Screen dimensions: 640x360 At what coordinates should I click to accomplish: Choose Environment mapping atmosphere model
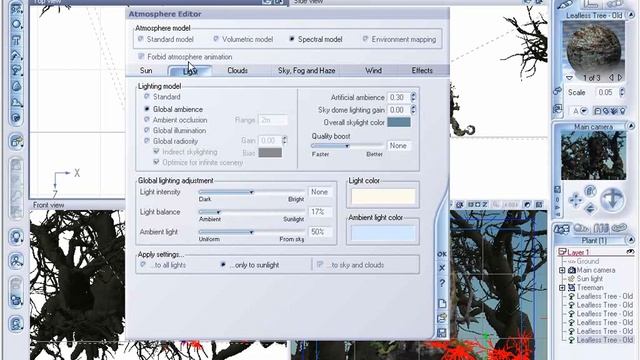click(365, 39)
